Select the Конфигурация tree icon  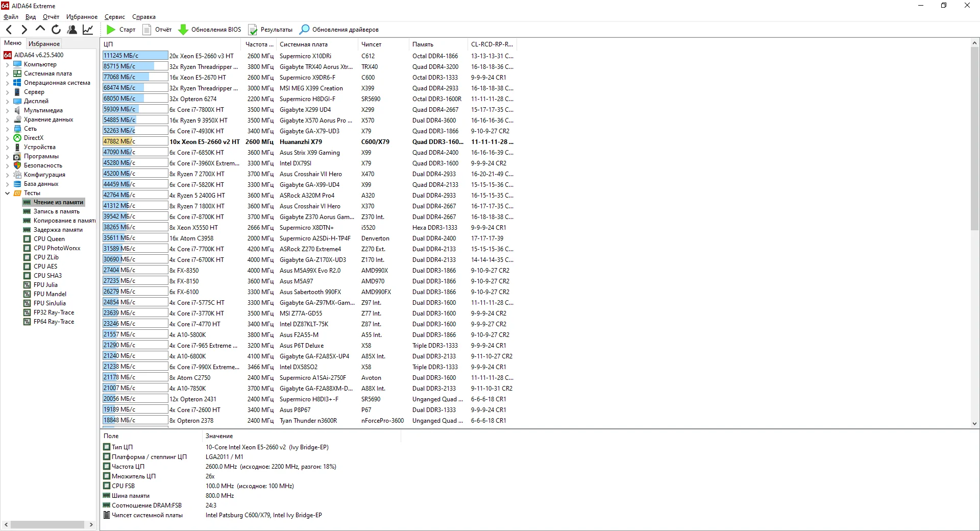[17, 175]
